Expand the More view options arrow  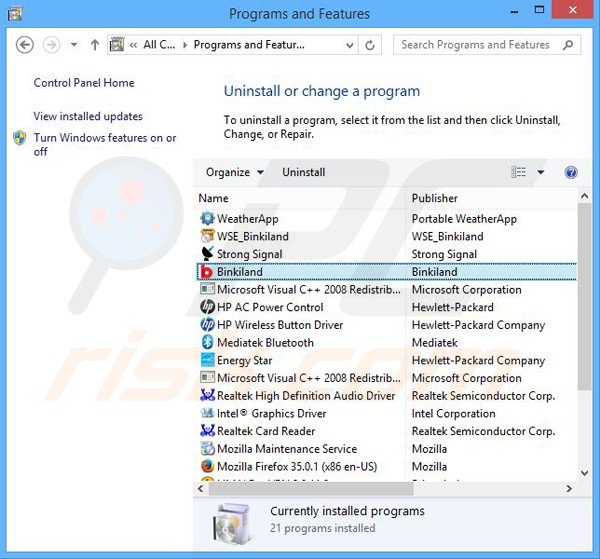click(x=541, y=172)
